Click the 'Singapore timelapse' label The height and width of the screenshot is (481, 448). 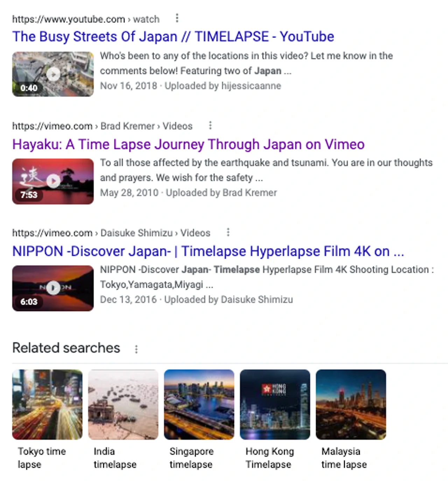click(x=192, y=458)
